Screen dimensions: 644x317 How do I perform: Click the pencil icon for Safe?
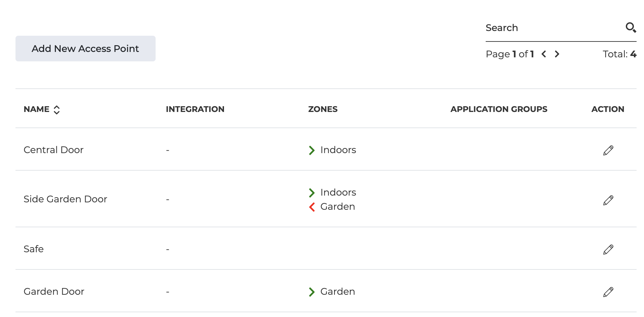608,250
